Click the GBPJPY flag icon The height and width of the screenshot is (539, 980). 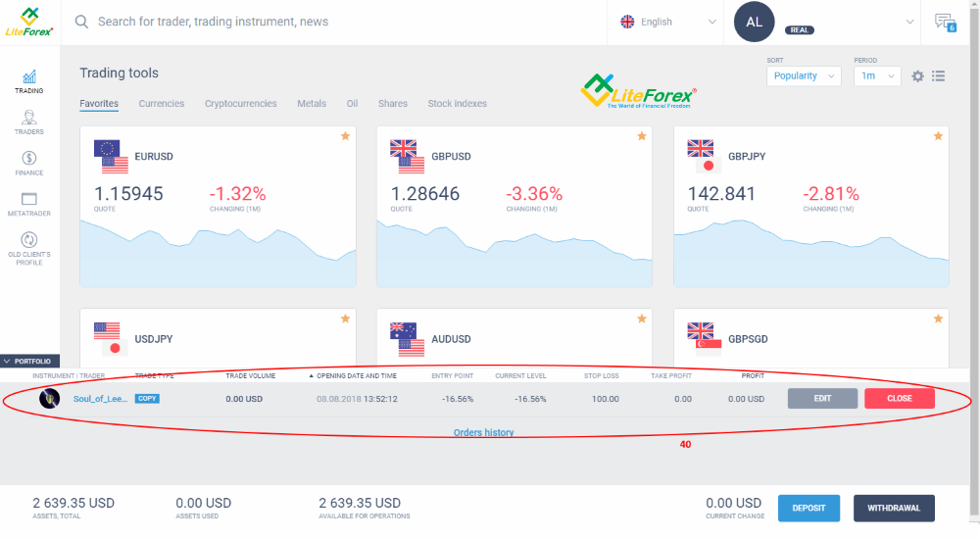pos(704,157)
